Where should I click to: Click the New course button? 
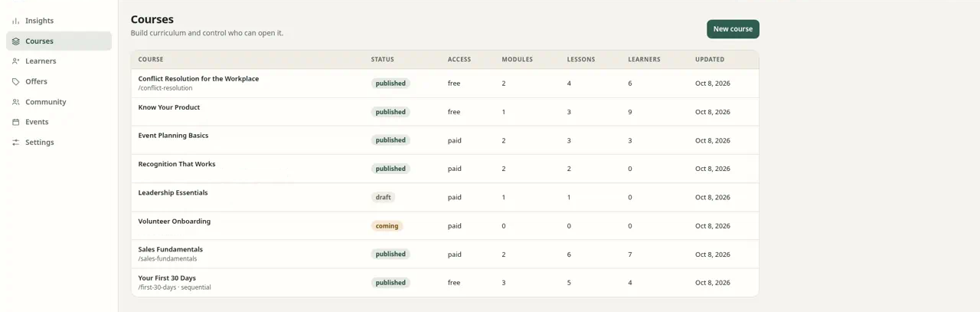click(733, 29)
